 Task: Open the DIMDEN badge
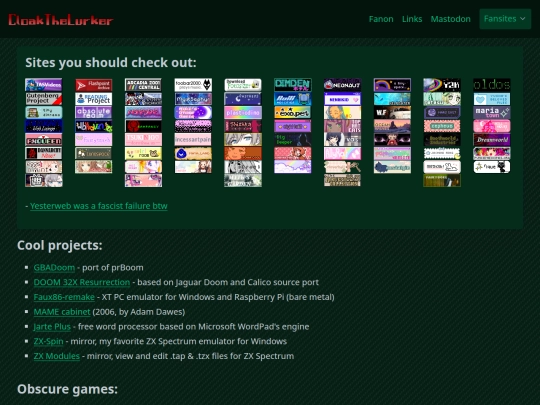[x=293, y=85]
